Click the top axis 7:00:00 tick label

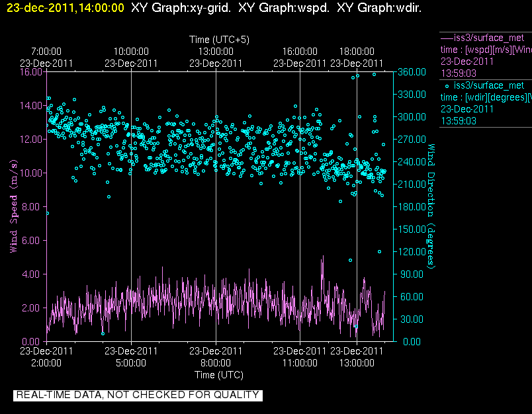(x=46, y=52)
